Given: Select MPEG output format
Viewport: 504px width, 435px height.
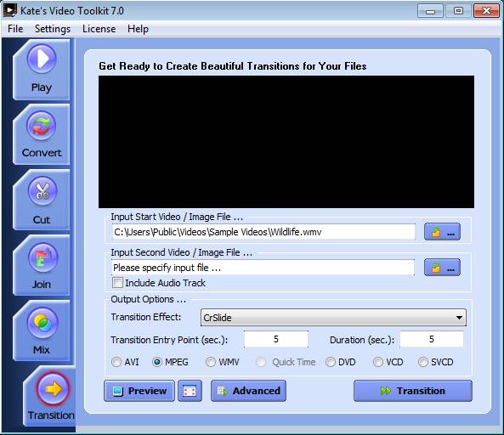Looking at the screenshot, I should (157, 362).
